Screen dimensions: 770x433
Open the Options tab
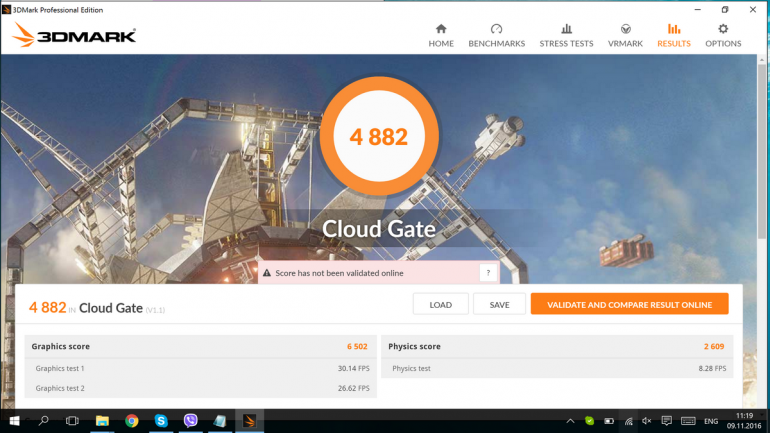[723, 36]
